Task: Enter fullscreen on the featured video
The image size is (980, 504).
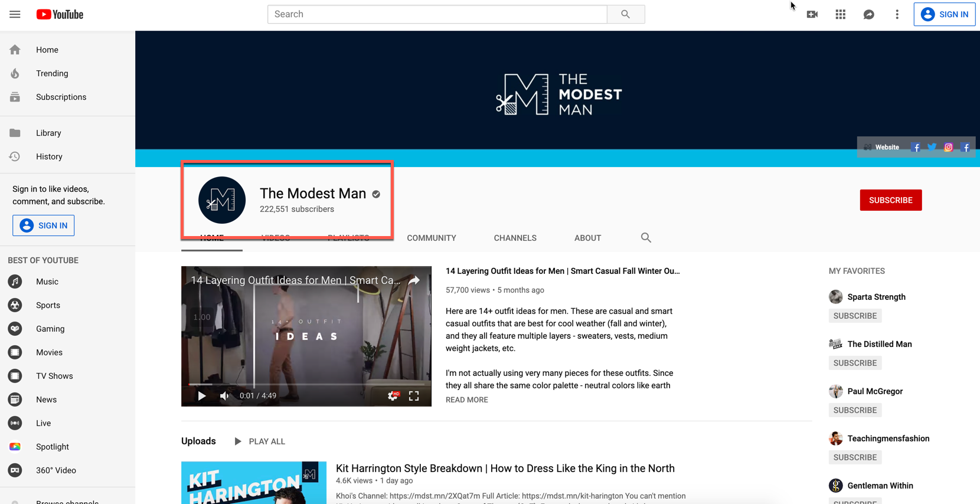Action: [414, 396]
